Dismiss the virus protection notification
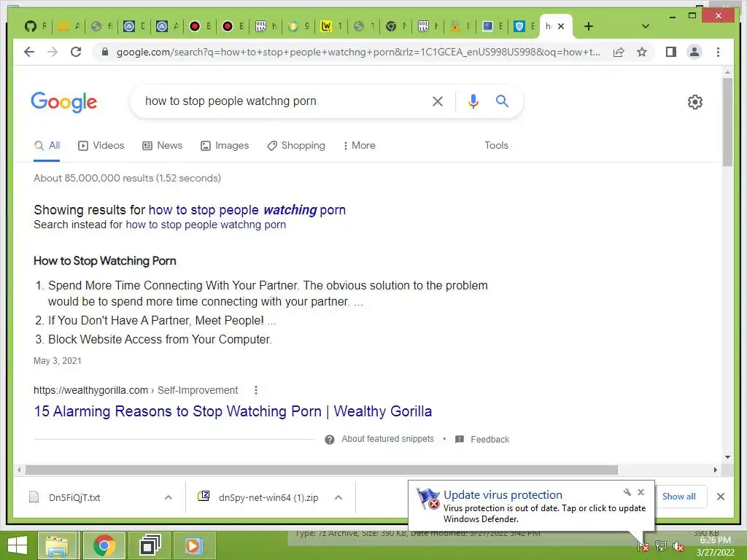This screenshot has width=747, height=560. (640, 492)
